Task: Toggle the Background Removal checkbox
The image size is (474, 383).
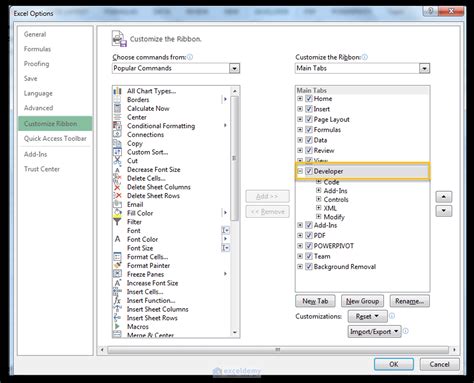Action: [309, 267]
